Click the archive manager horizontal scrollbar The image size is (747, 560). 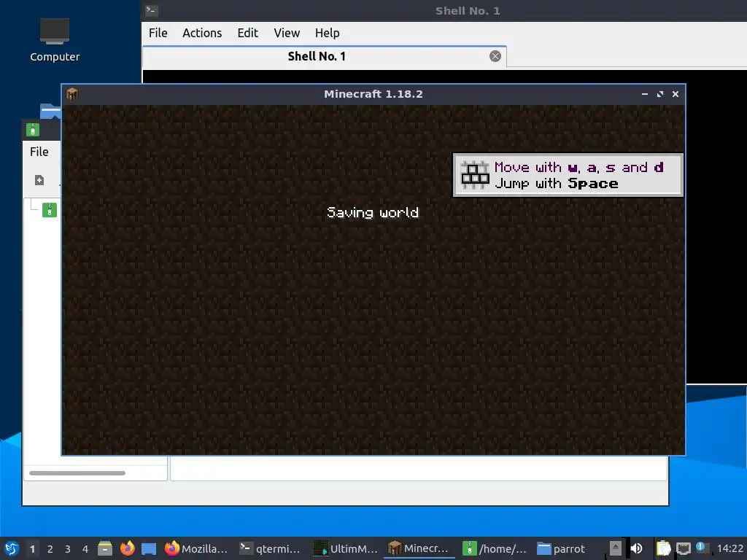point(77,472)
